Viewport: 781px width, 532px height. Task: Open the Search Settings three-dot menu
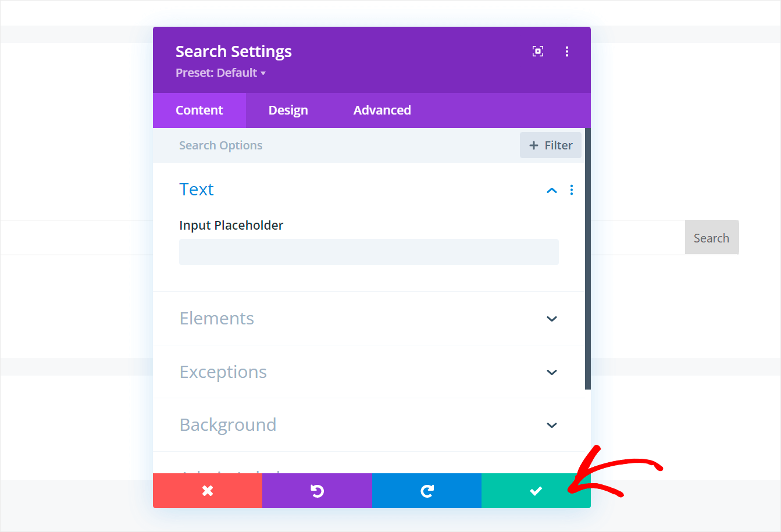pos(566,51)
